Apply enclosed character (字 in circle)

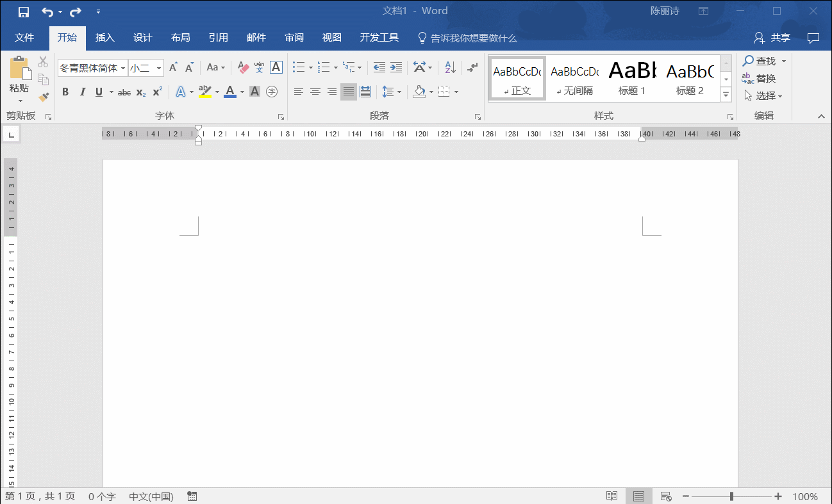272,92
